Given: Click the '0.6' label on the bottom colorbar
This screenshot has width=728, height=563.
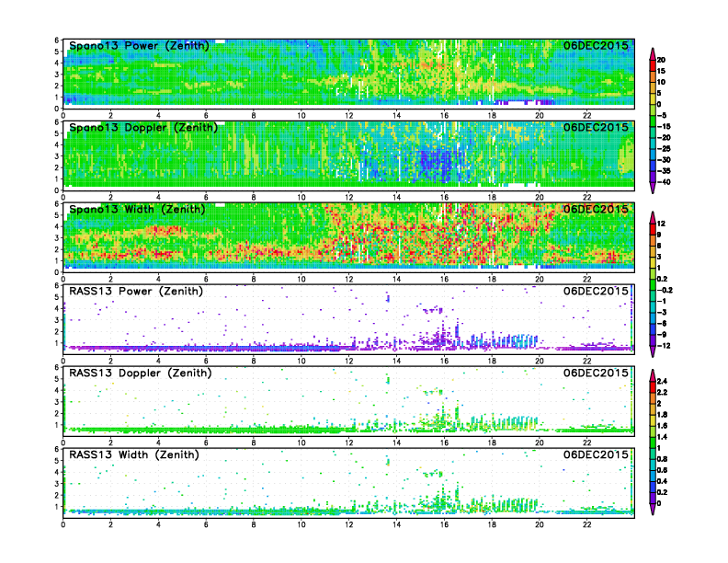Looking at the screenshot, I should [662, 470].
